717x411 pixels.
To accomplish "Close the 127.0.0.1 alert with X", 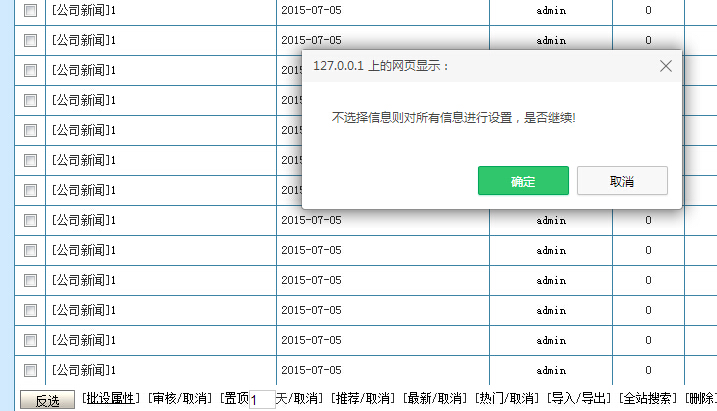I will 665,66.
